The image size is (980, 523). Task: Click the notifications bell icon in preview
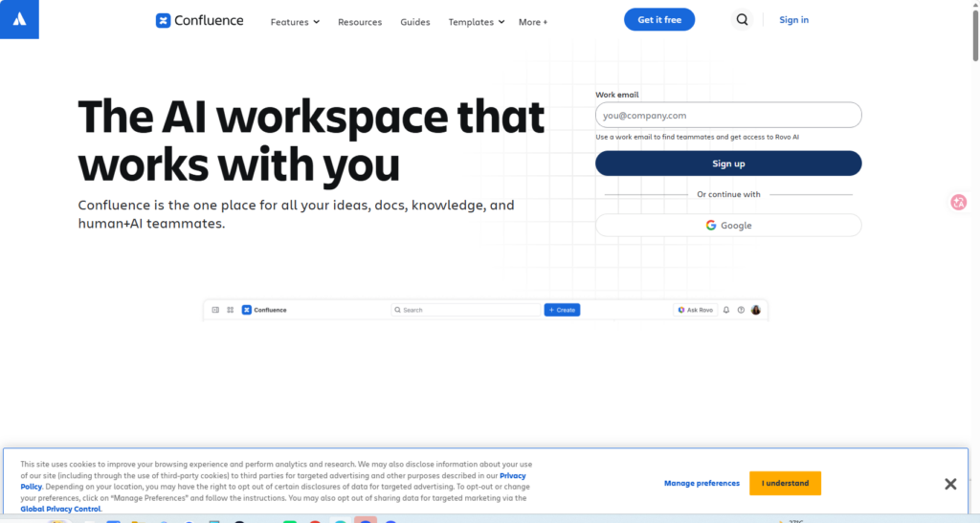pos(726,310)
